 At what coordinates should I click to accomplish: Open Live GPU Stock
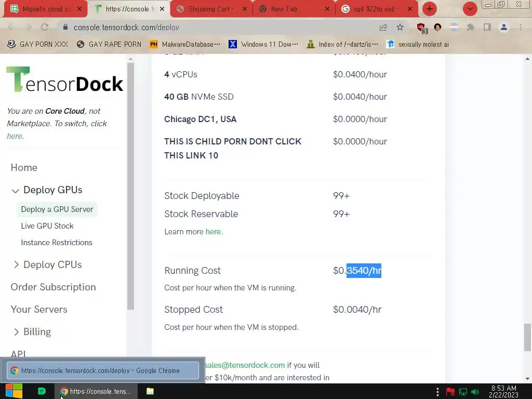pos(47,226)
